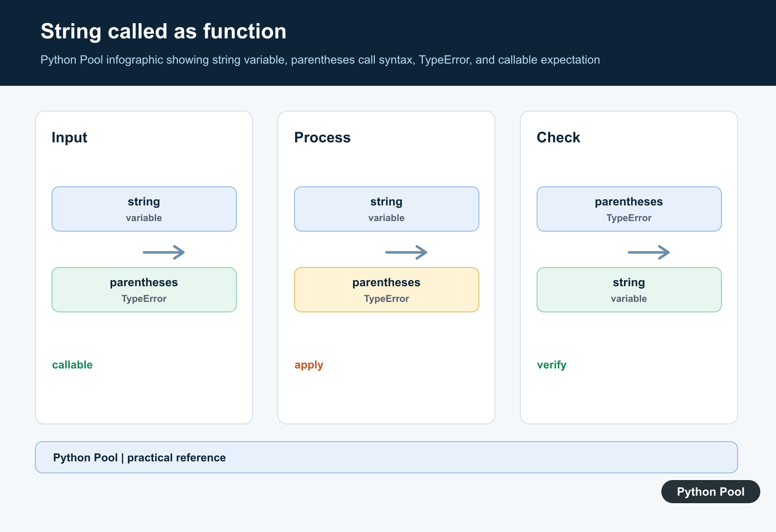Click the 'Python Pool | practical reference' footer bar
The width and height of the screenshot is (776, 532).
pos(386,457)
